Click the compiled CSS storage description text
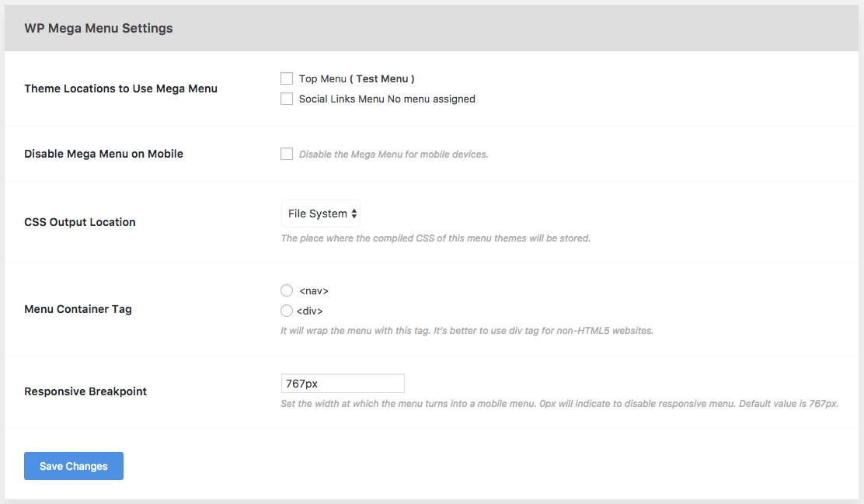Viewport: 864px width, 504px height. (435, 238)
